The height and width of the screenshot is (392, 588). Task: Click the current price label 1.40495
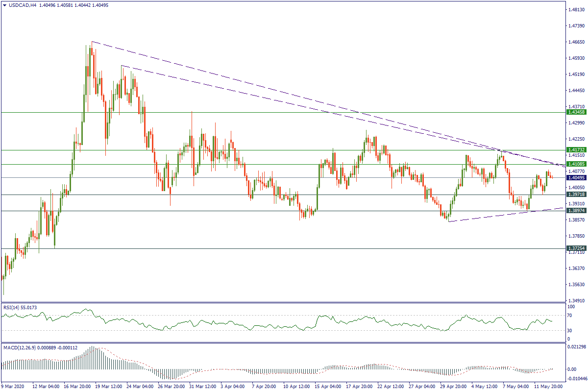point(576,177)
